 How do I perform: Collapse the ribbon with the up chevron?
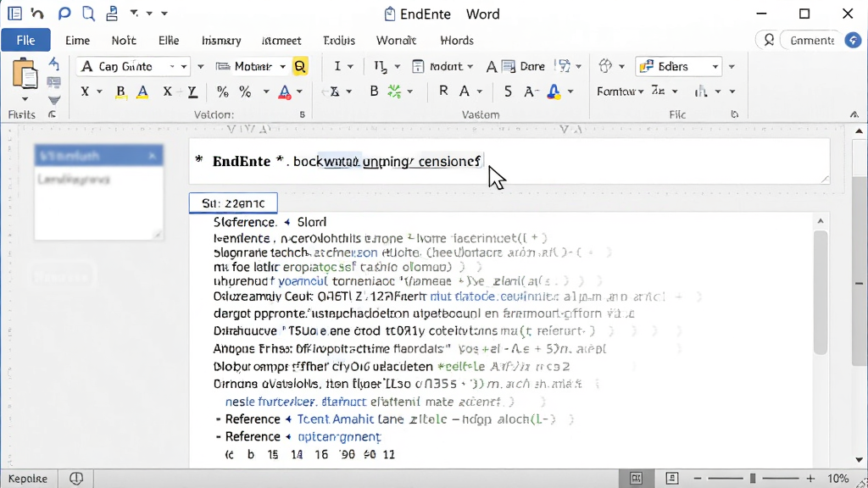(854, 114)
